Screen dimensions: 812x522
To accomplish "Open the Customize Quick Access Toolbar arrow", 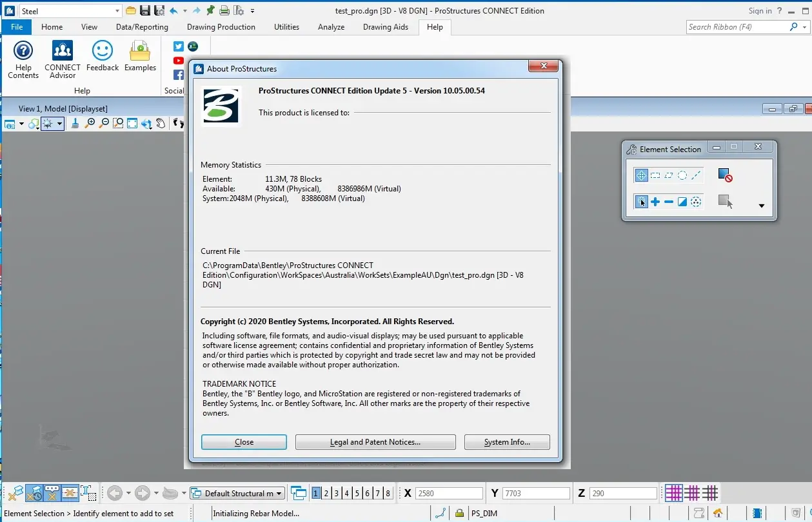I will coord(253,11).
